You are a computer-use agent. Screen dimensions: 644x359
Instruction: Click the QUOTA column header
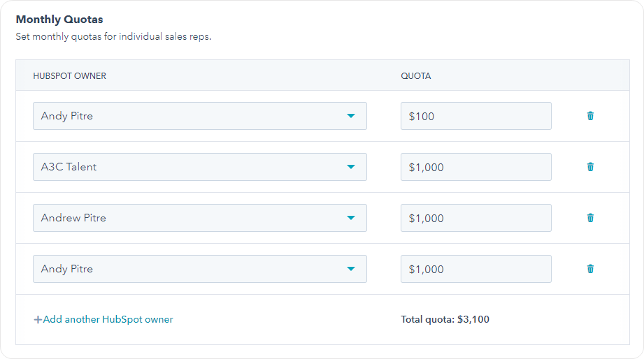[416, 75]
